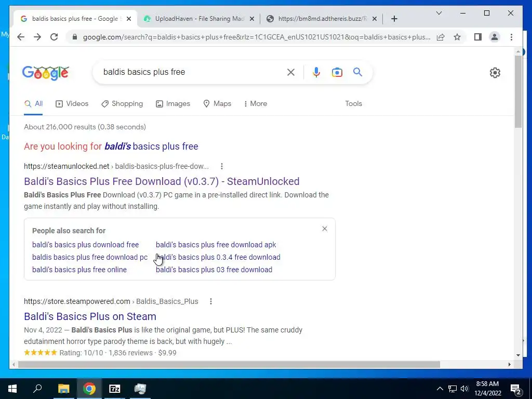Open the volume tray icon
Viewport: 532px width, 399px height.
[464, 389]
